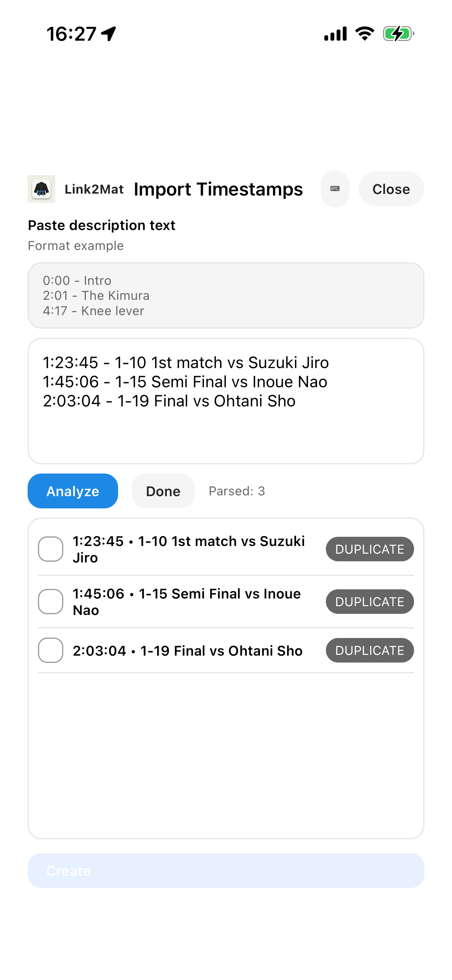
Task: Tap the Wi-Fi status icon
Action: click(365, 34)
